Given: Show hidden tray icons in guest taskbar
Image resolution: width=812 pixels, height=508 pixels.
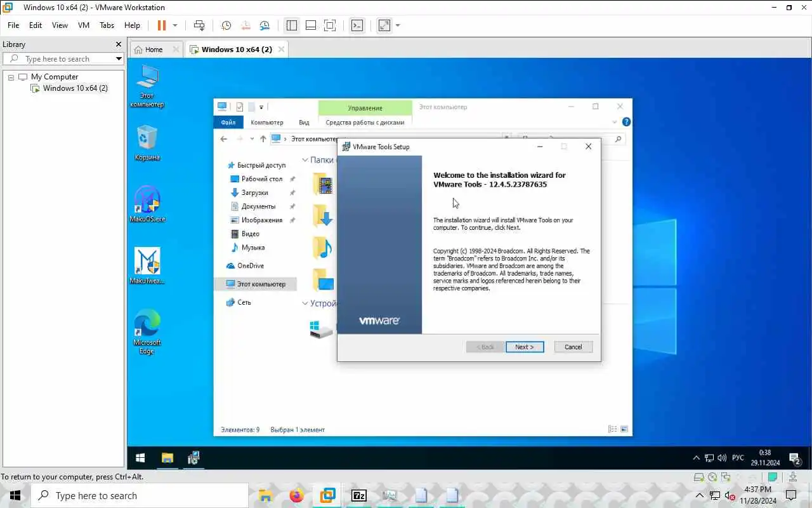Looking at the screenshot, I should [x=696, y=458].
